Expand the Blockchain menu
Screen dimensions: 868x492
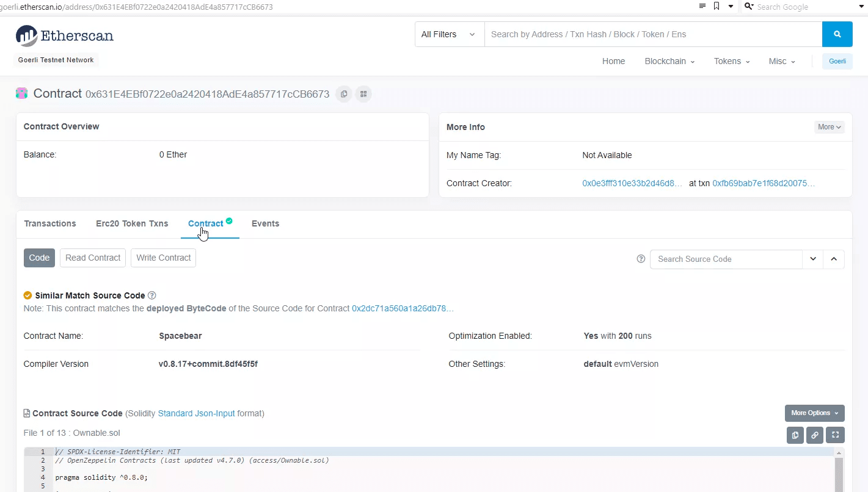coord(669,61)
